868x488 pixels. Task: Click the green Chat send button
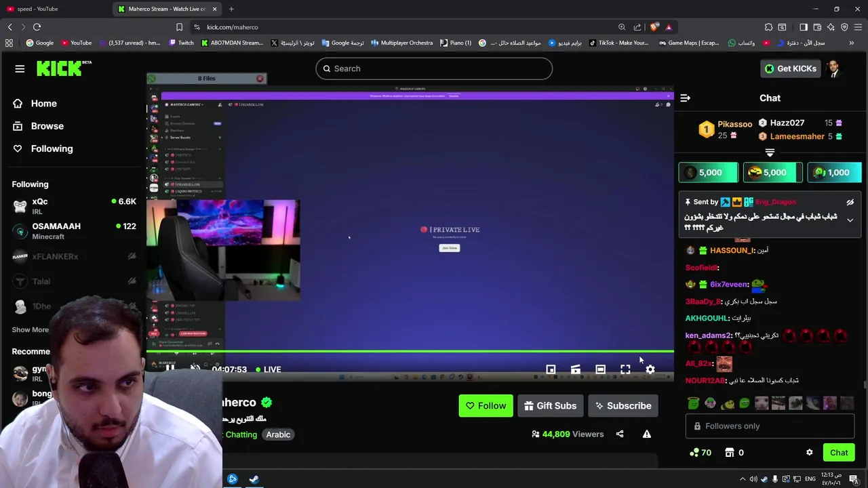coord(839,453)
